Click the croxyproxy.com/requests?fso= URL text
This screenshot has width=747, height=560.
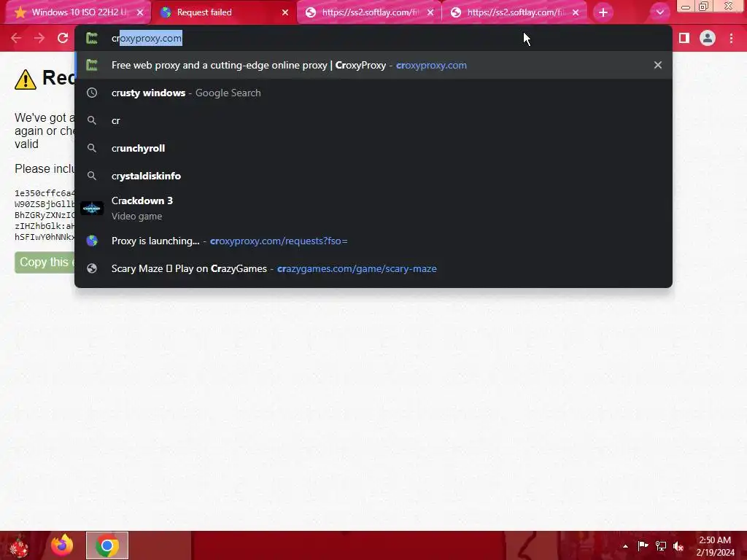tap(279, 241)
